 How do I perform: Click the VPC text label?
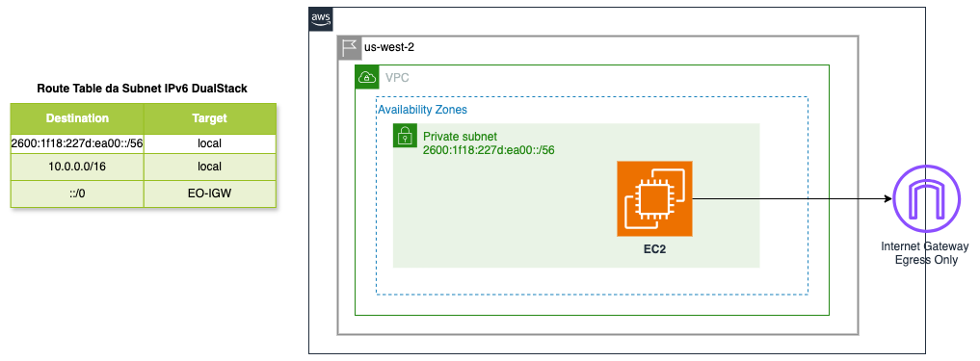398,78
